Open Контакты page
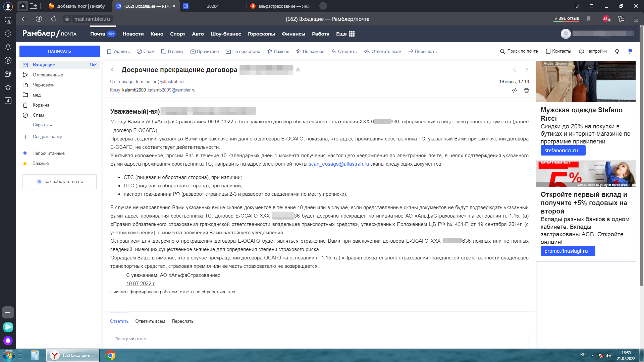 click(x=558, y=51)
